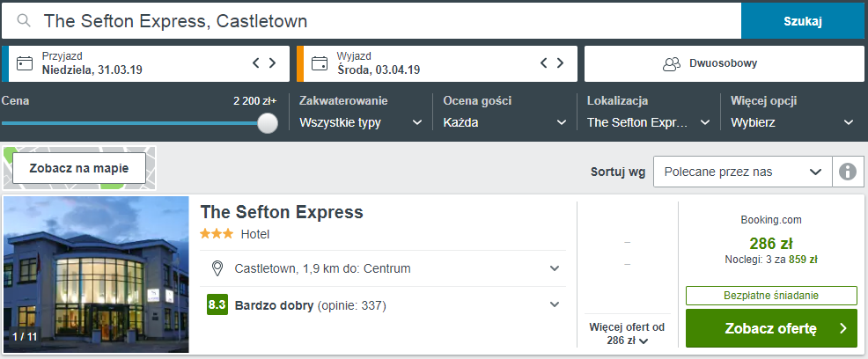Open the Ocena gości filter dropdown
Screen dimensions: 868x359
(504, 123)
